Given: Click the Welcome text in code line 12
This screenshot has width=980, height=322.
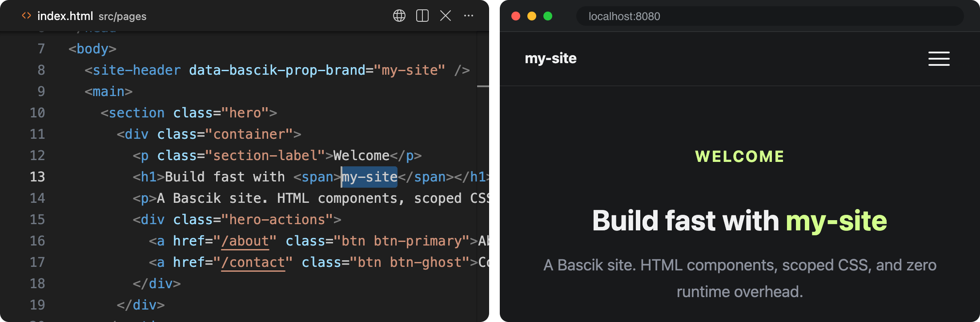Looking at the screenshot, I should 361,156.
